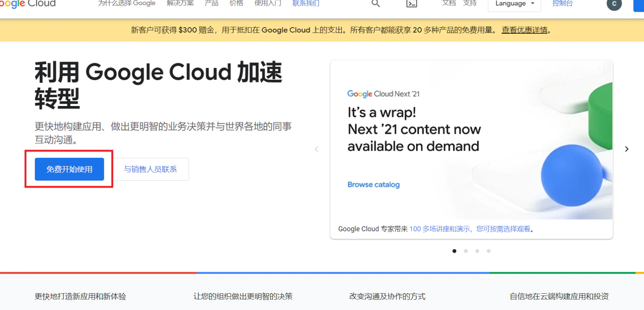Select the fourth carousel dot
Viewport: 644px width, 310px height.
[x=489, y=251]
